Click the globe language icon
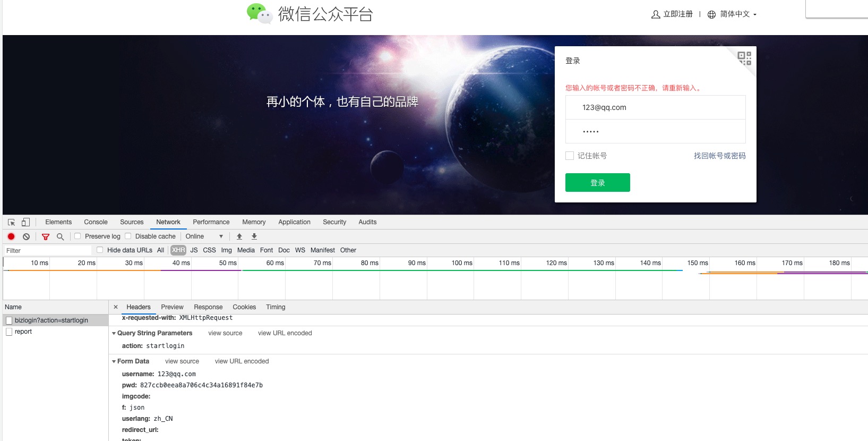 point(711,14)
